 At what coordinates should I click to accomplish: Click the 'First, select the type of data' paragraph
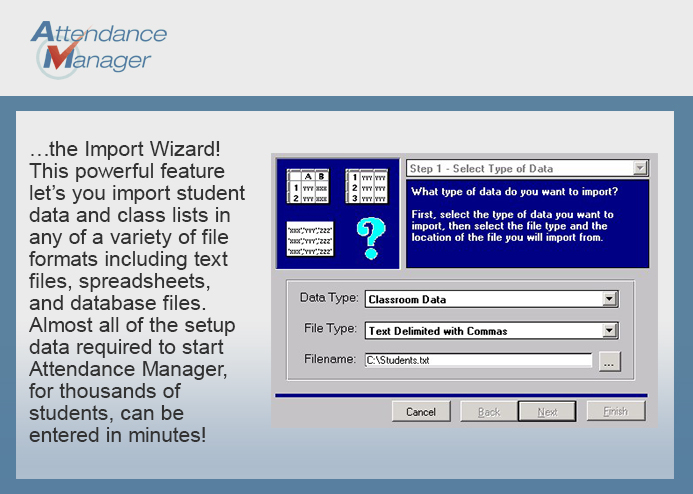click(x=513, y=226)
